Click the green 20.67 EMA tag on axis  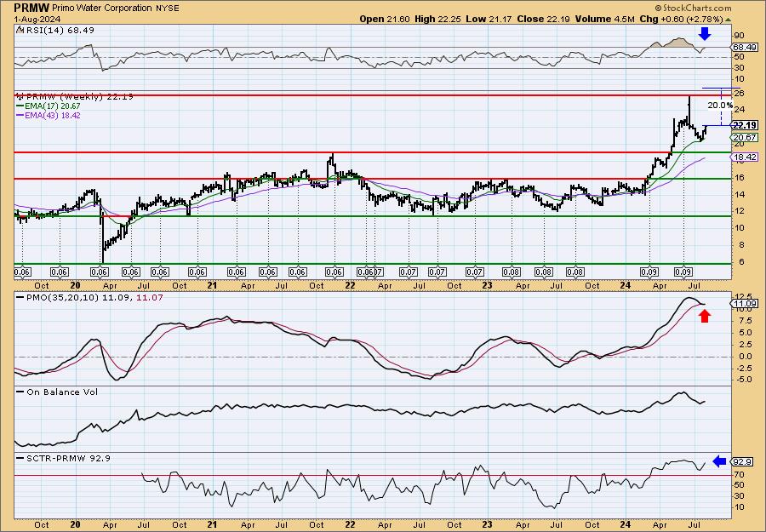pyautogui.click(x=745, y=138)
